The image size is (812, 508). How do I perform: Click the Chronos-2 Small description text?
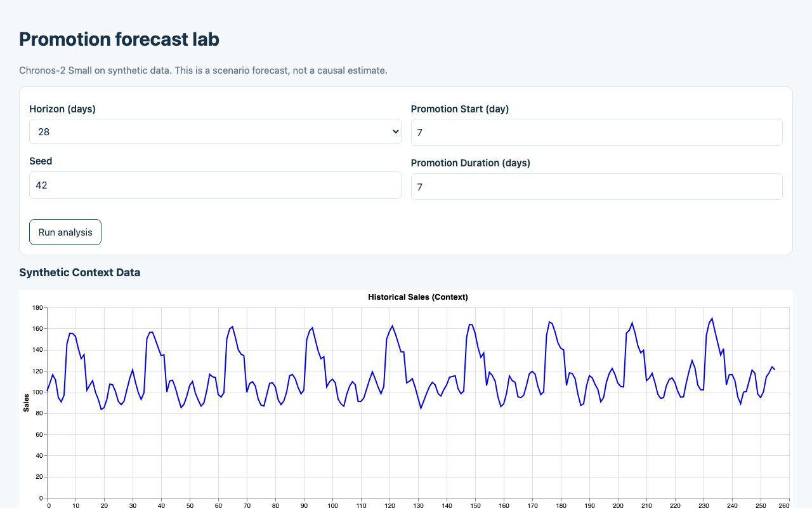coord(203,70)
